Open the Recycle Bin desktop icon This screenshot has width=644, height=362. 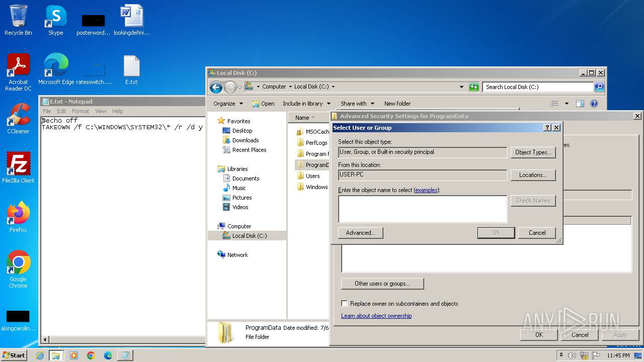[x=18, y=20]
